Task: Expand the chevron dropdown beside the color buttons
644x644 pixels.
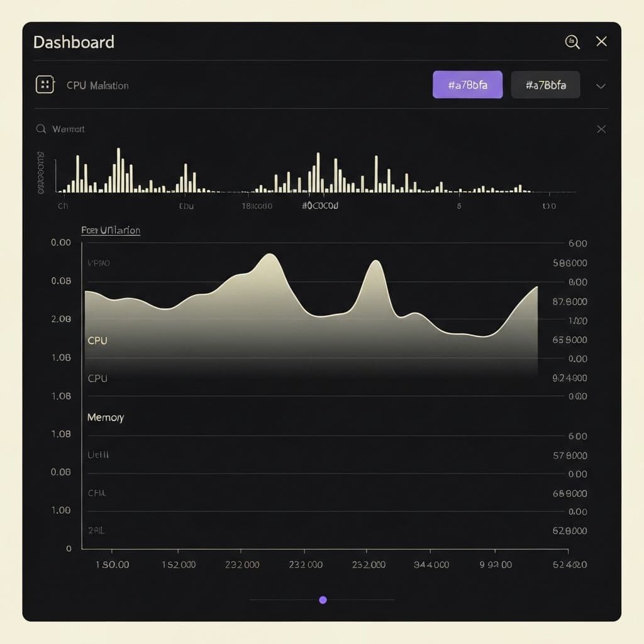Action: click(x=601, y=86)
